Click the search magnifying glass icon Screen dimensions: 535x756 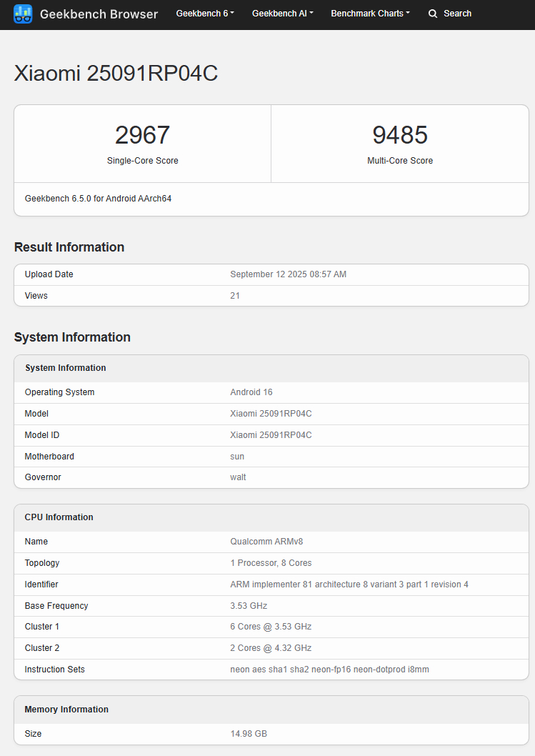433,14
